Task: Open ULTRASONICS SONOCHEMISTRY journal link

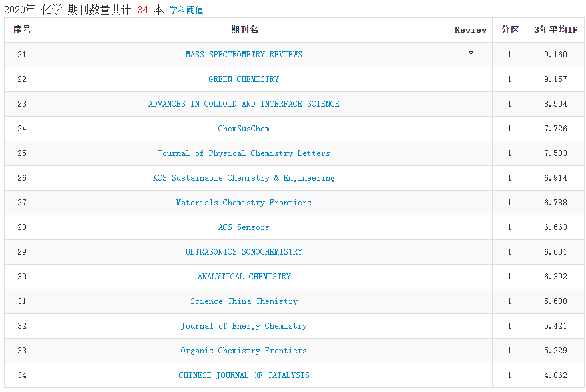Action: (244, 252)
